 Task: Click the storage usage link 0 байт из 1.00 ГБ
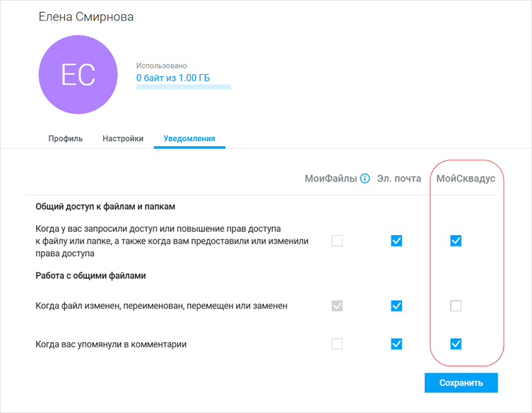(173, 78)
